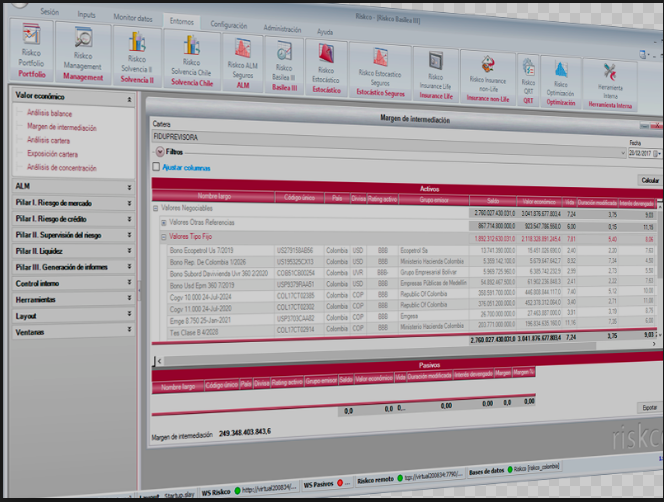
Task: Click the Calcular button
Action: click(x=650, y=180)
